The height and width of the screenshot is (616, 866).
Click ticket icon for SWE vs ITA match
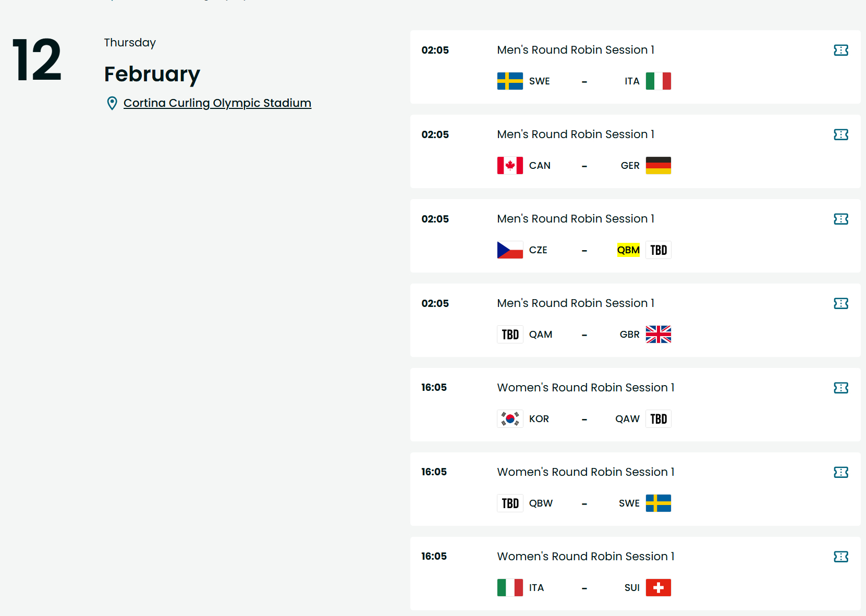(840, 50)
